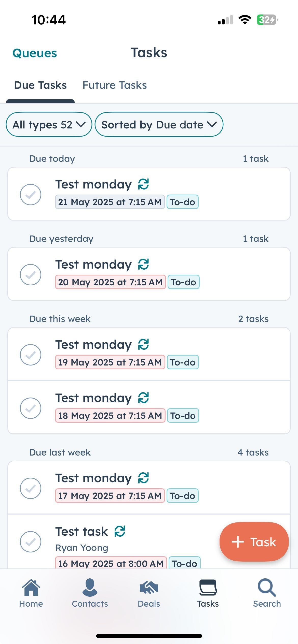The width and height of the screenshot is (298, 644).
Task: Expand the All types 52 filter
Action: (49, 125)
